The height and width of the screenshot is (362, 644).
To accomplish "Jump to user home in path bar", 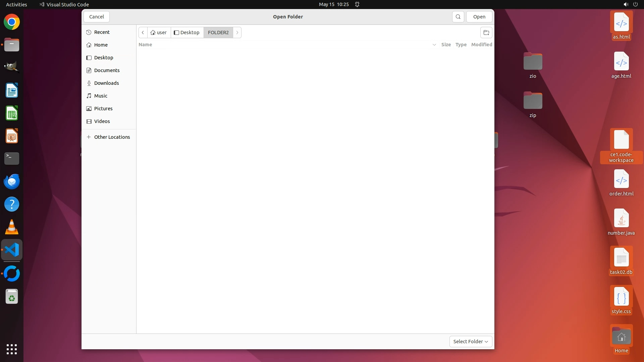I will coord(159,33).
